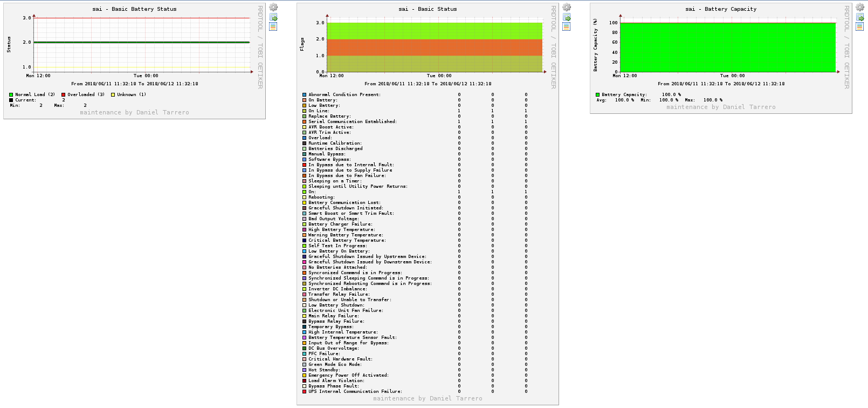Select the 'Main Relay Failure:' entry
Viewport: 868px width, 408px height.
click(x=415, y=316)
